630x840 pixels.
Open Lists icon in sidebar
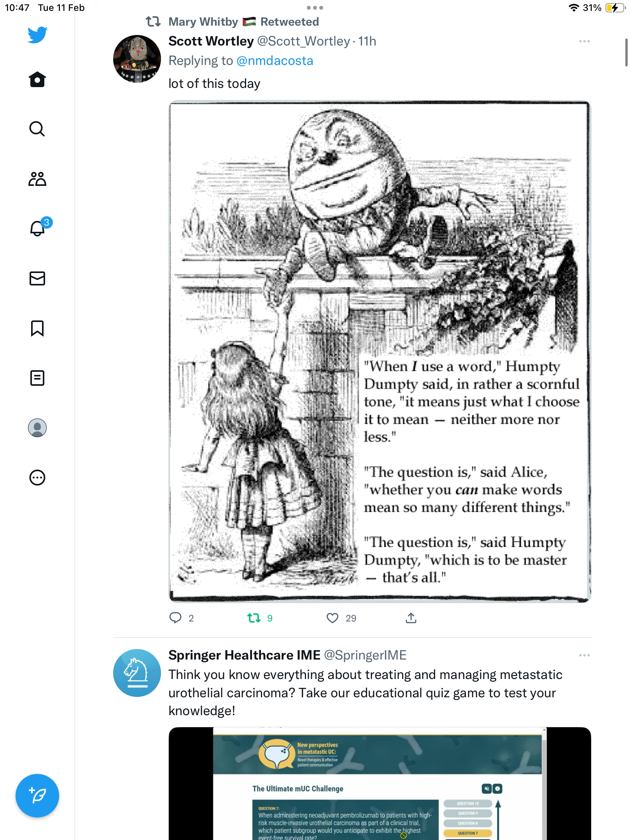[37, 378]
